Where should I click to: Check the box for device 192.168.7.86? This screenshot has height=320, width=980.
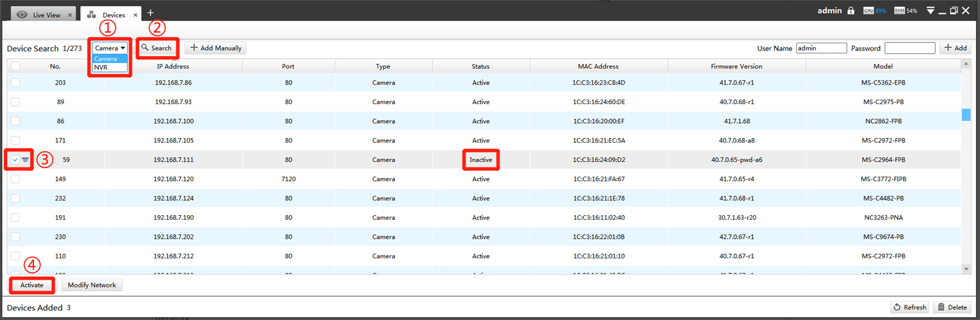[15, 83]
